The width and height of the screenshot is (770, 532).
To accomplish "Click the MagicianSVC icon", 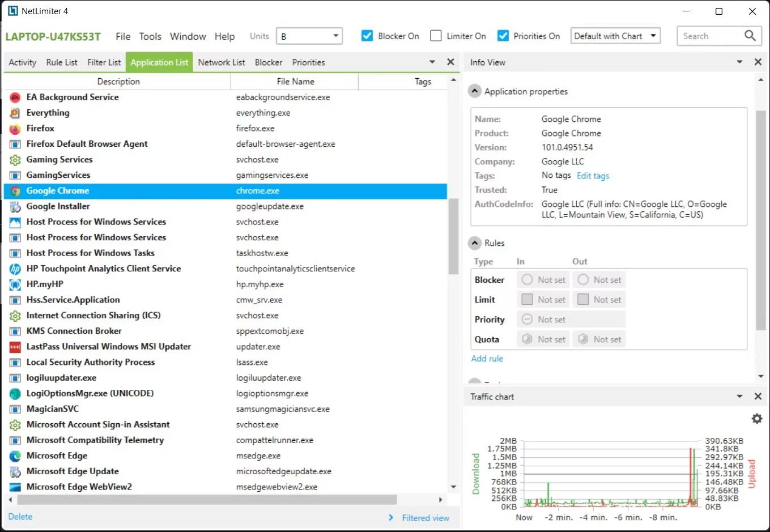I will [15, 409].
